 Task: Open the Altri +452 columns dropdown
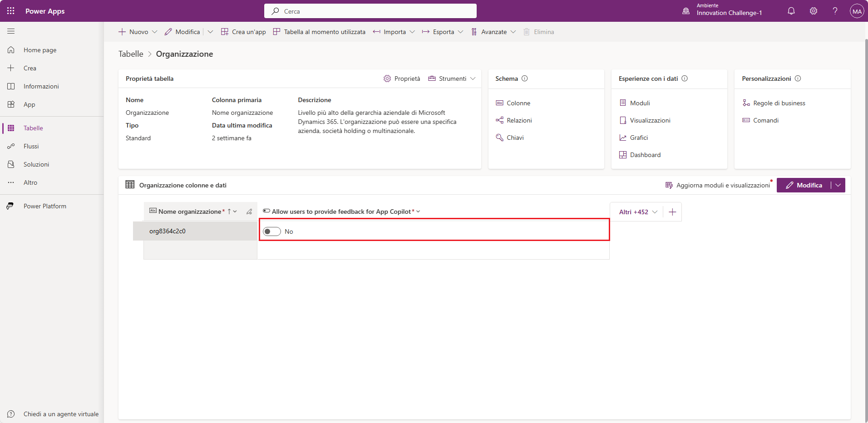point(638,212)
